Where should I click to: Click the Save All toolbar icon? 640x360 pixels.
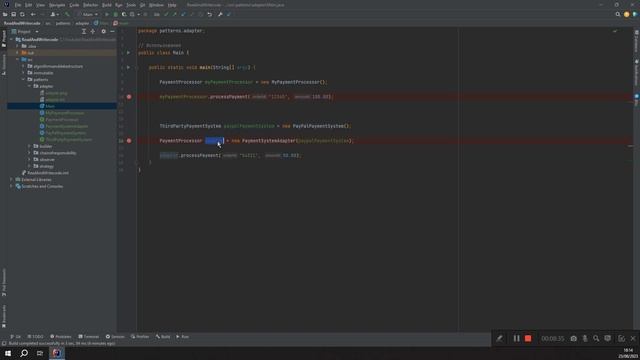(x=13, y=14)
